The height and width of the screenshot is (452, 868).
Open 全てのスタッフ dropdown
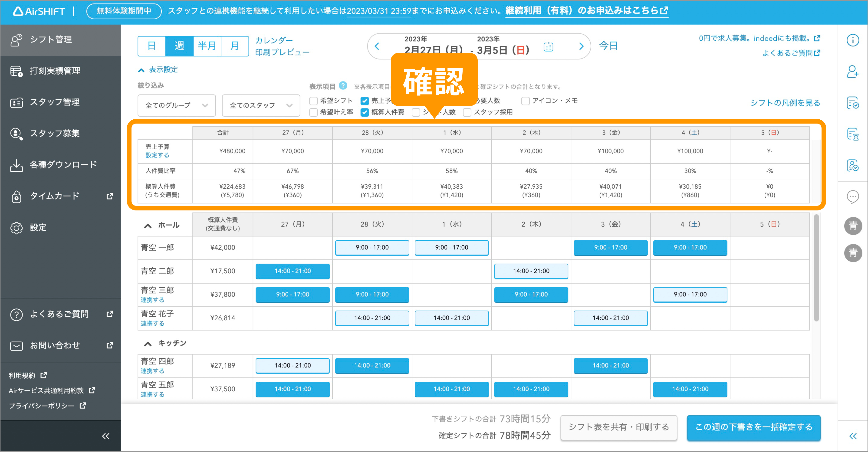tap(261, 105)
